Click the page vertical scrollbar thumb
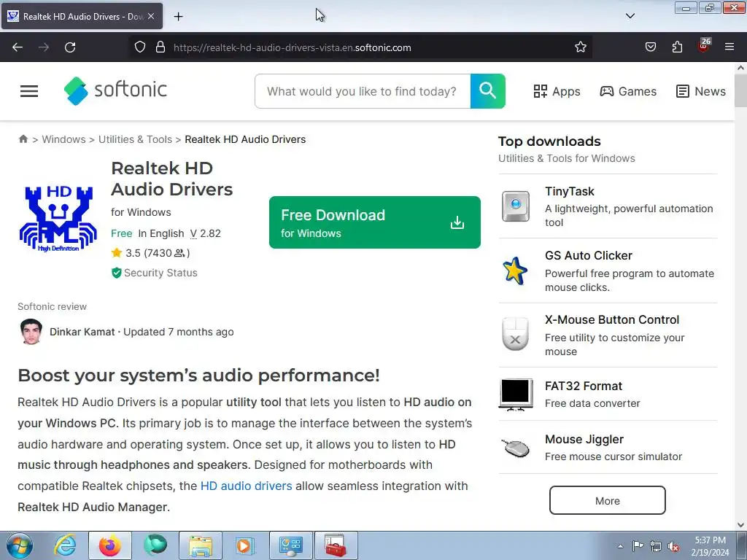747x560 pixels. pyautogui.click(x=741, y=91)
